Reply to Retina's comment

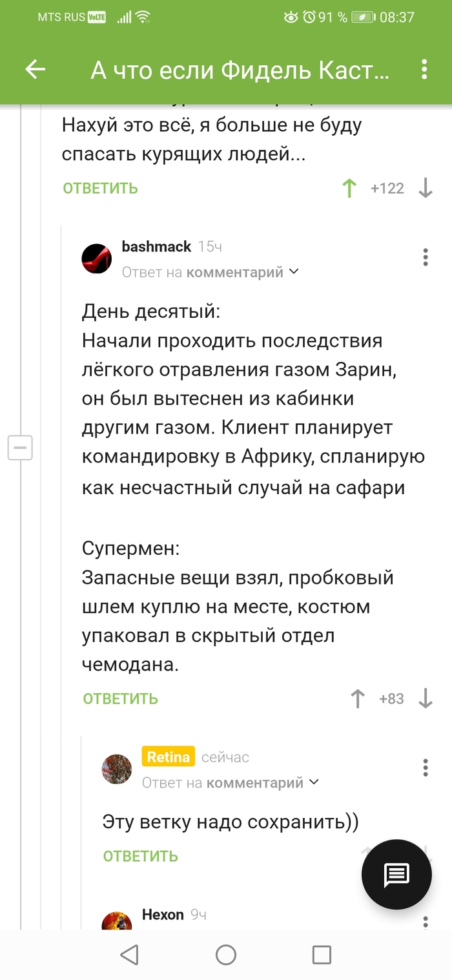coord(140,856)
